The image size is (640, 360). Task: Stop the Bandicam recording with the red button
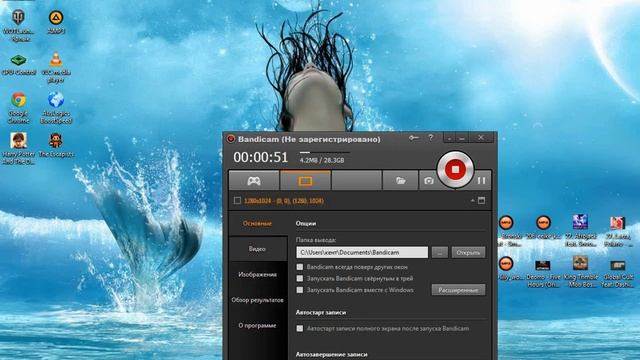(455, 169)
